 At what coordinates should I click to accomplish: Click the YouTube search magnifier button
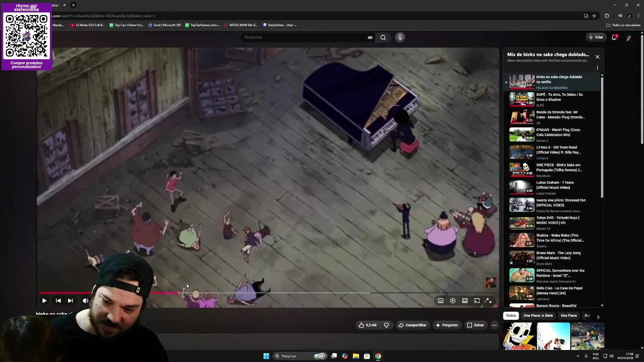(x=383, y=37)
